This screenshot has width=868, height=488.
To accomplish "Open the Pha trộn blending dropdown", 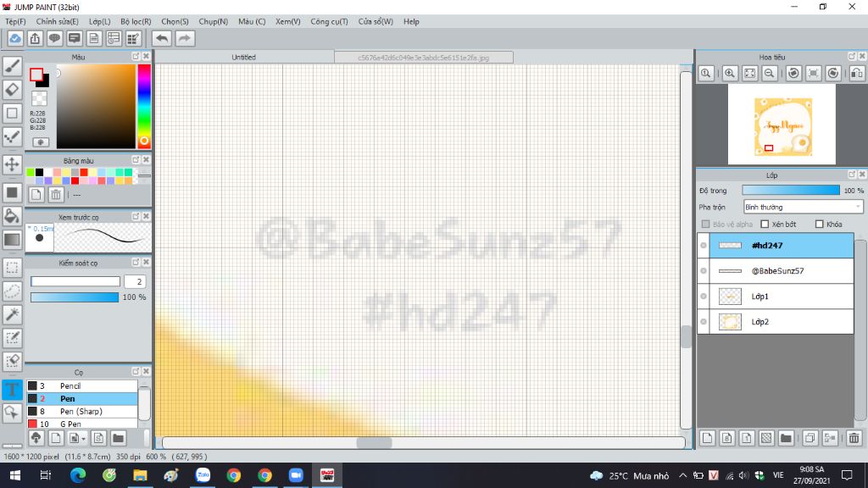I will [804, 207].
